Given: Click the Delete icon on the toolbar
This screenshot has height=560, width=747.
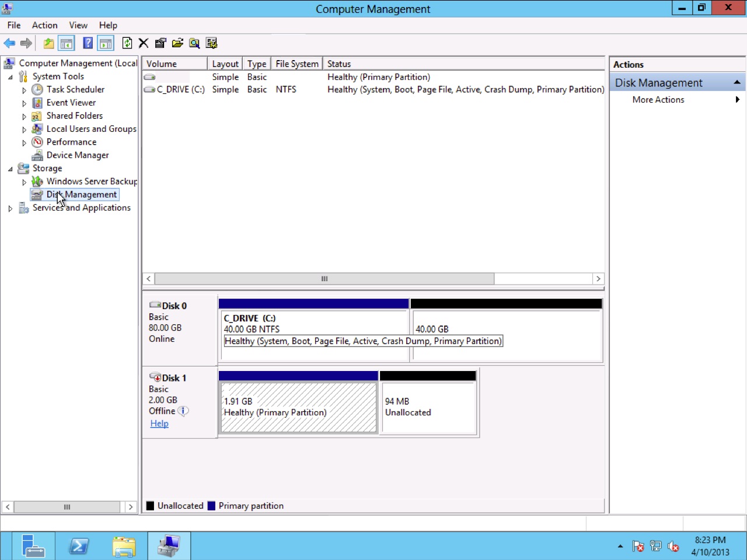Looking at the screenshot, I should pos(144,43).
